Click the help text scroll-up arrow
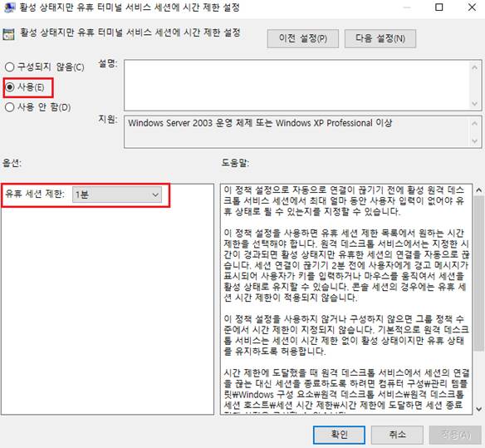 pyautogui.click(x=479, y=190)
